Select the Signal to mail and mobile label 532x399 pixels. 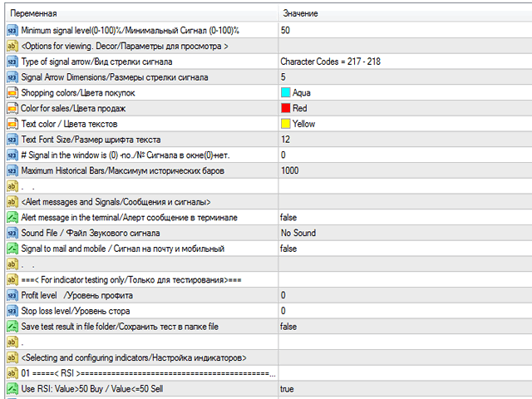click(123, 249)
